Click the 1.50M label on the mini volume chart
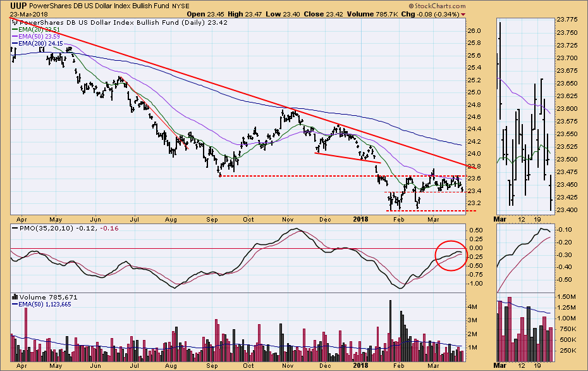The height and width of the screenshot is (371, 588). click(567, 297)
